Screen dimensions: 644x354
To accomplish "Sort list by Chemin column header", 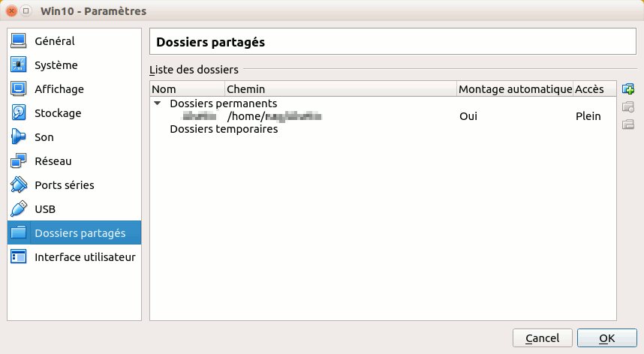I will coord(341,89).
